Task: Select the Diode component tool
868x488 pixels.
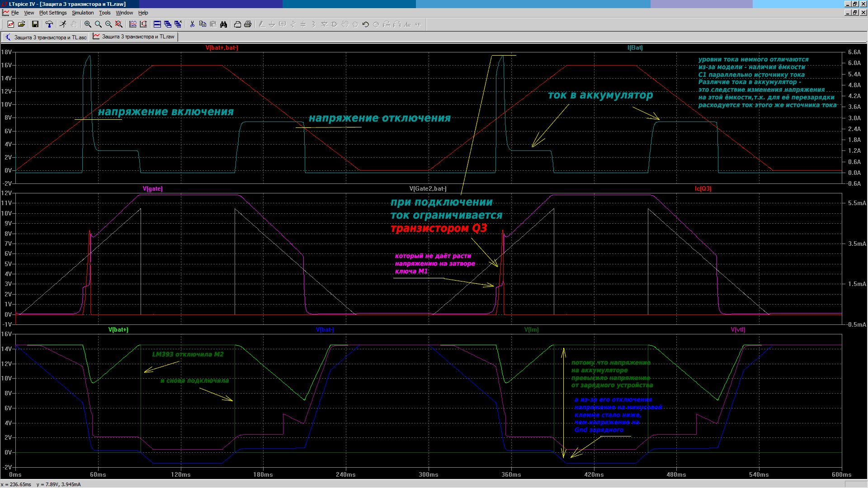Action: [324, 24]
